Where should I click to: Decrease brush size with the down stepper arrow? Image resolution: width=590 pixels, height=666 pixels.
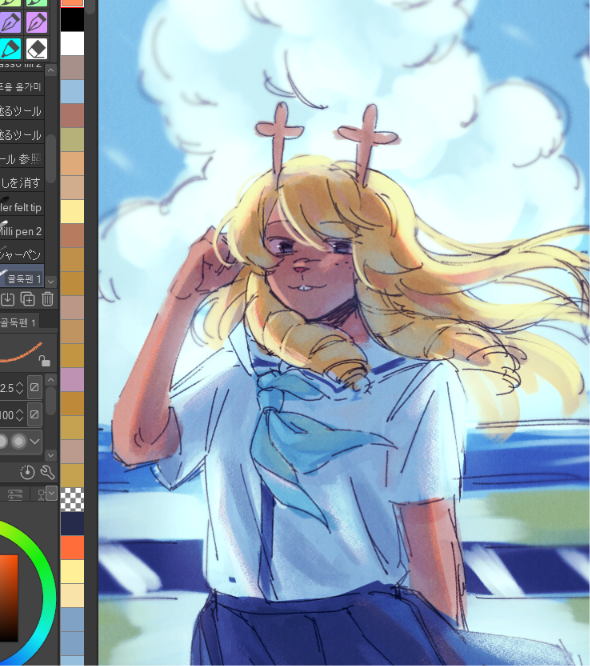pos(20,392)
